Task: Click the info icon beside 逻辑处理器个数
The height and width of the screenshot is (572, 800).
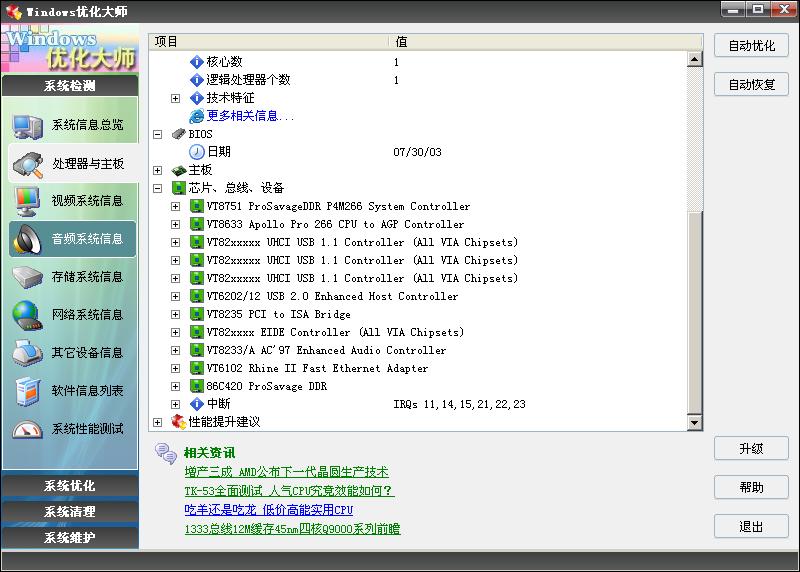Action: (x=196, y=80)
